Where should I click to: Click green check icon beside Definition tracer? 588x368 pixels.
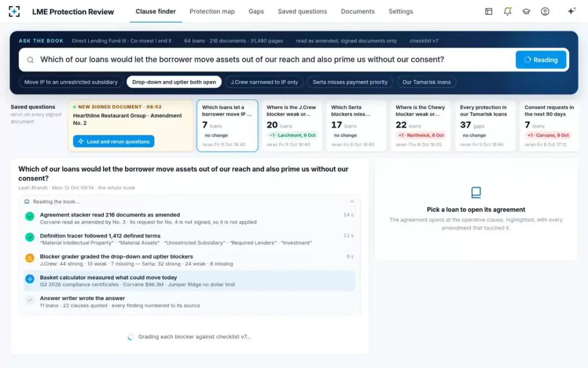[x=29, y=237]
